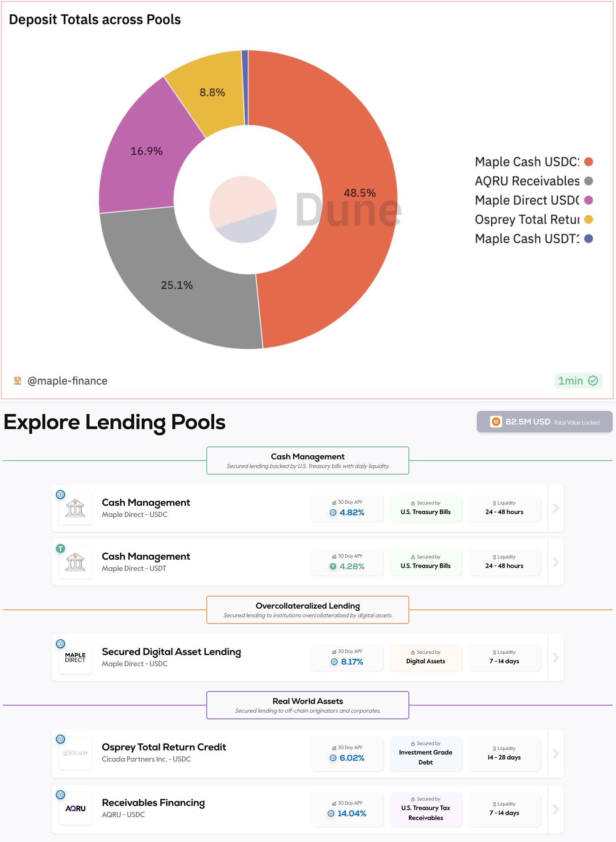This screenshot has height=842, width=616.
Task: Click the 4.82% 30 Day APY value
Action: [x=352, y=512]
